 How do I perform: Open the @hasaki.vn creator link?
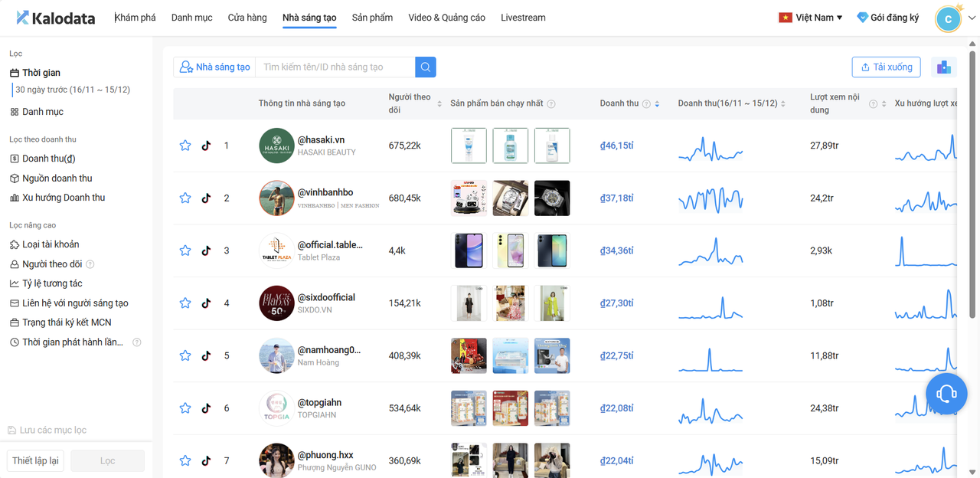click(321, 140)
